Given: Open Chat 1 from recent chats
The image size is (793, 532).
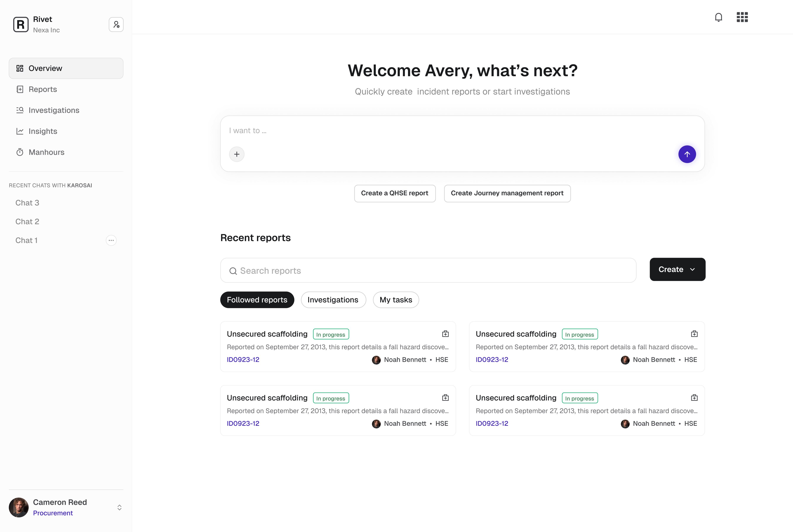Looking at the screenshot, I should (x=27, y=241).
